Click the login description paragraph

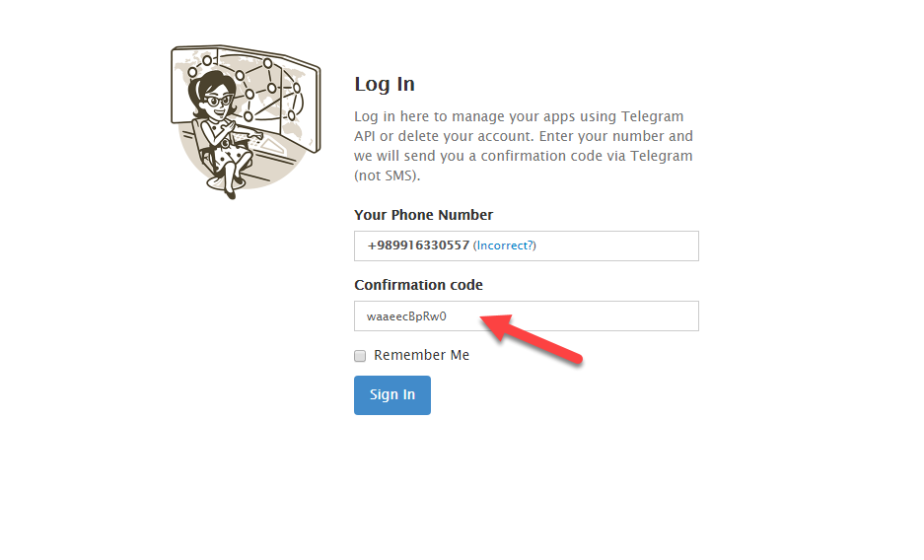523,146
